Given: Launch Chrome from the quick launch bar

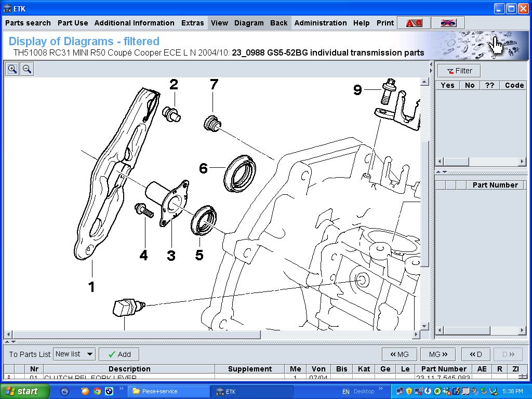Looking at the screenshot, I should pos(97,391).
